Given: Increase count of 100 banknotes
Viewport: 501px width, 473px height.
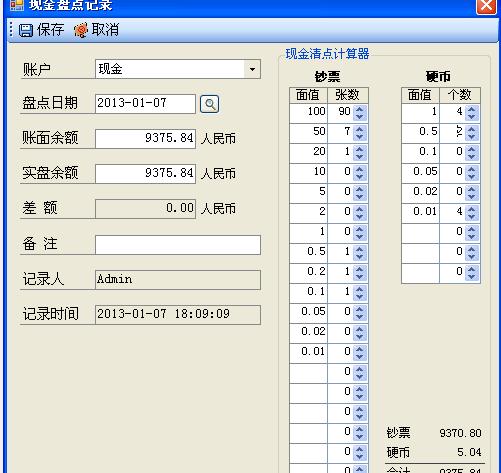Looking at the screenshot, I should pyautogui.click(x=360, y=109).
